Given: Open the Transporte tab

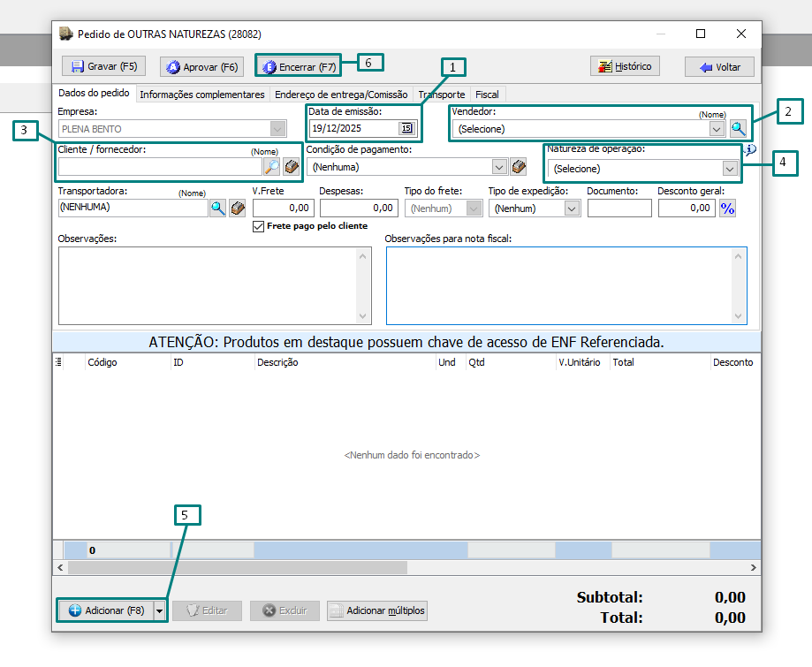Looking at the screenshot, I should [x=441, y=95].
